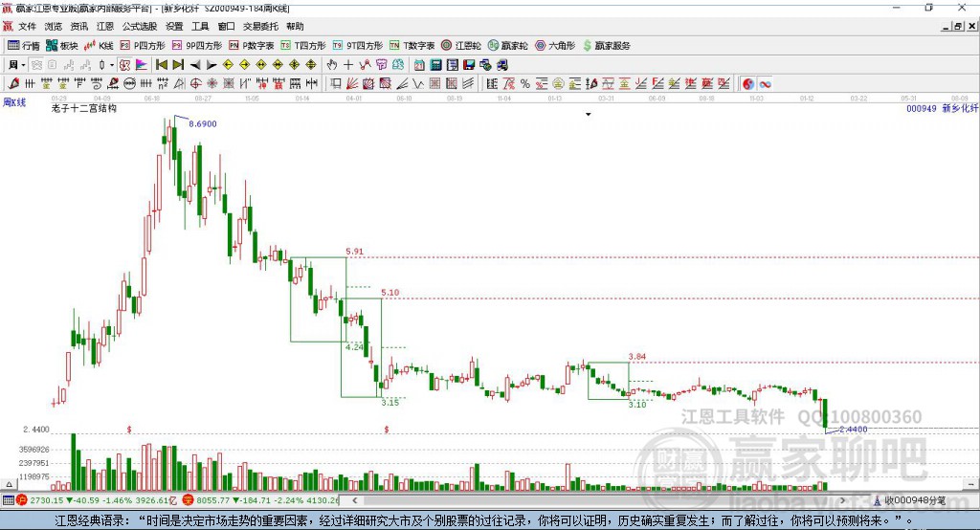Open the 江恩轮 Gann wheel tool
980x530 pixels.
click(461, 46)
